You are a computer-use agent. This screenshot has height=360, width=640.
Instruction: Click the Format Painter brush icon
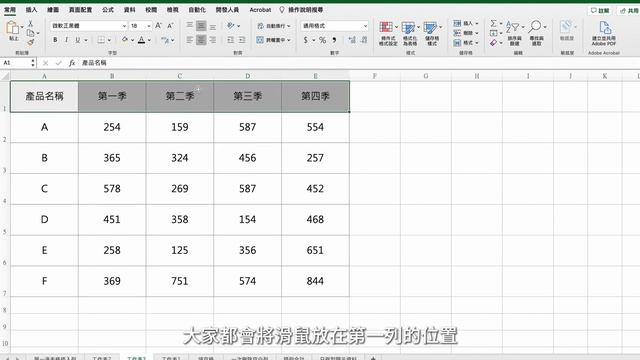coord(30,42)
